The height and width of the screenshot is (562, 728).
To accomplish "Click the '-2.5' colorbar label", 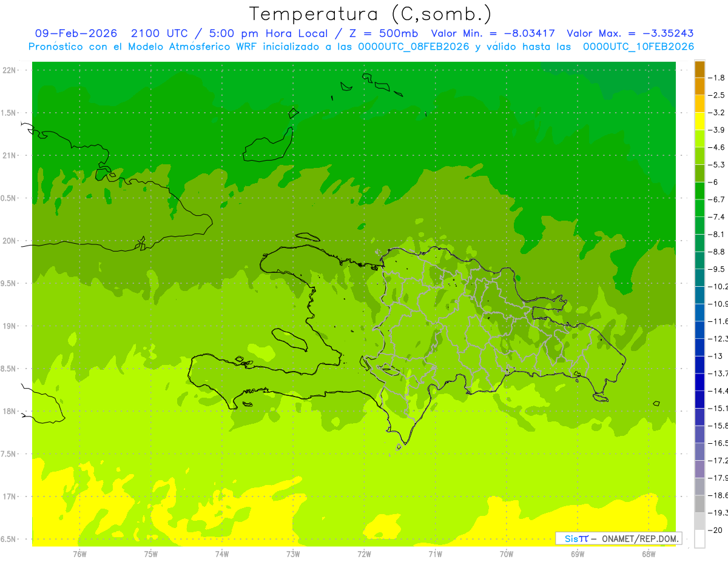I will click(x=717, y=95).
